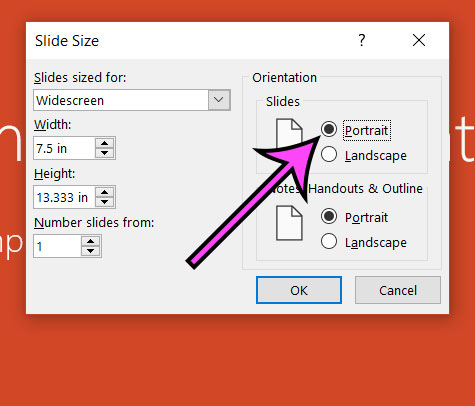This screenshot has height=406, width=475.
Task: Increase Number slides from value
Action: click(x=91, y=241)
